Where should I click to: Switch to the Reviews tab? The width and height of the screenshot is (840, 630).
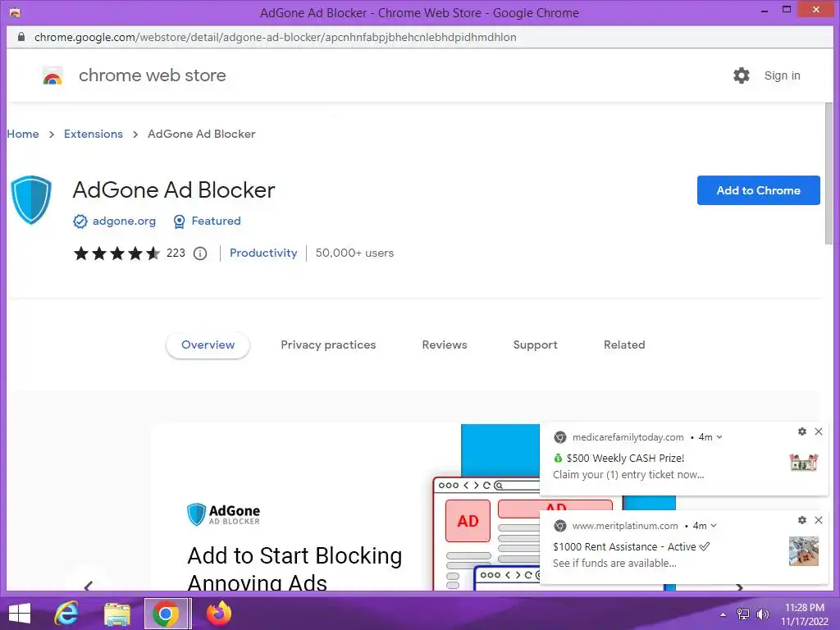445,345
